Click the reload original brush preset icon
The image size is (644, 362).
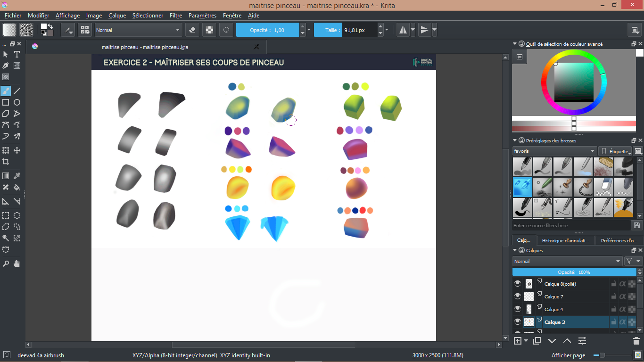click(227, 30)
